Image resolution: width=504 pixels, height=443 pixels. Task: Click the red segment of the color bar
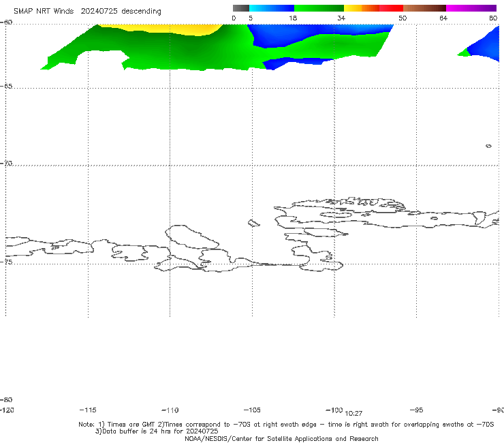click(x=391, y=8)
